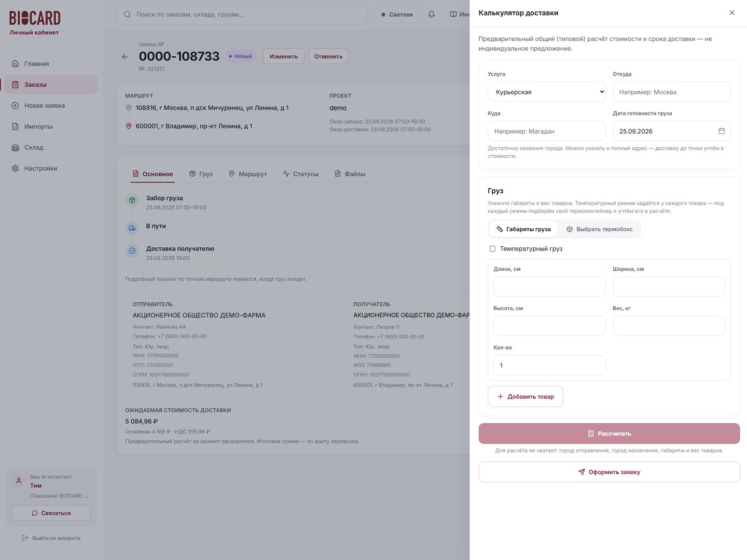This screenshot has width=747, height=560.
Task: Select 'Габариты груза' mode tab
Action: click(523, 229)
